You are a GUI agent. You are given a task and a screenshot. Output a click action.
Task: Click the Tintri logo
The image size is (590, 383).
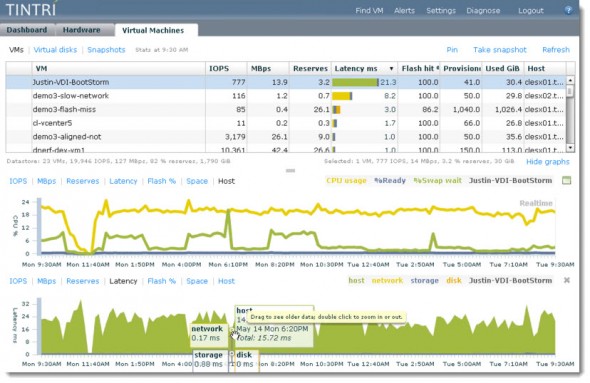click(31, 9)
